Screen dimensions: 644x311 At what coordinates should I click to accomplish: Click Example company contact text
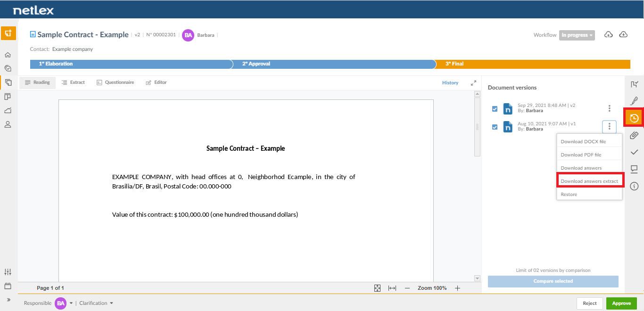(73, 49)
